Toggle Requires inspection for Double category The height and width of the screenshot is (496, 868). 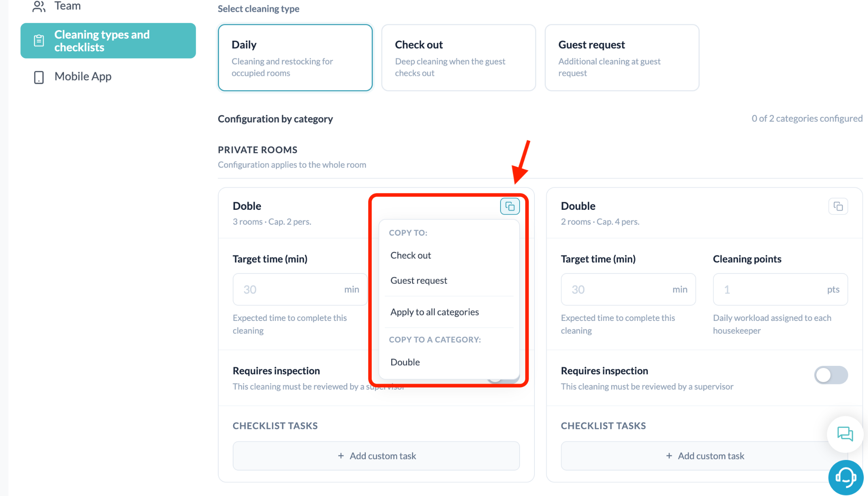[831, 375]
